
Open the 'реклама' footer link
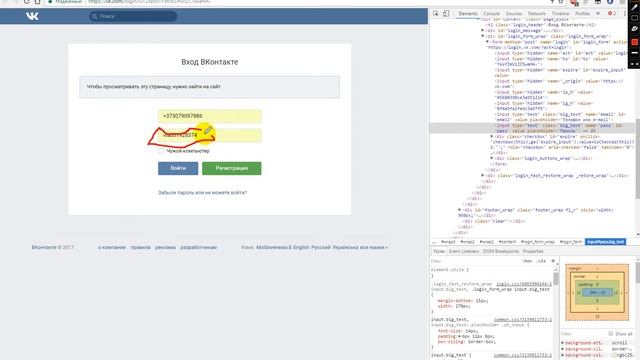[x=165, y=247]
